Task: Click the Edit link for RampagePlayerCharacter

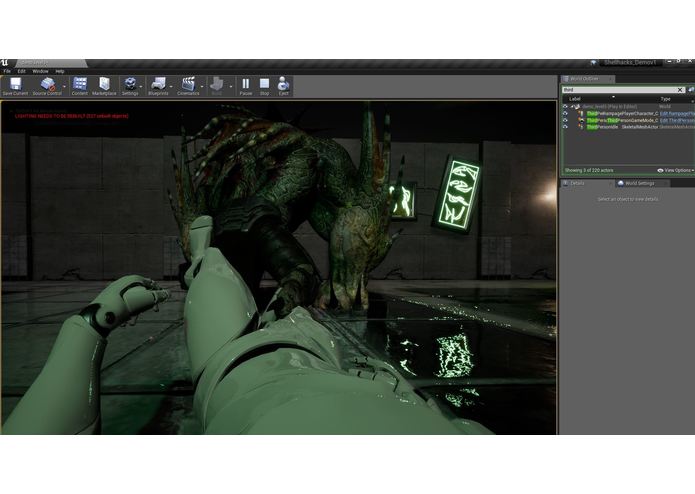Action: tap(677, 114)
